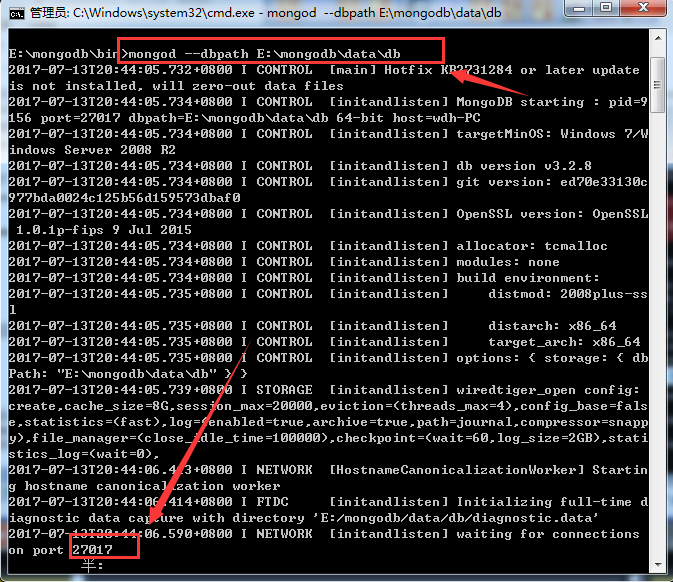Click 'stics_log=(wait=0),' text
The image size is (673, 582).
84,454
